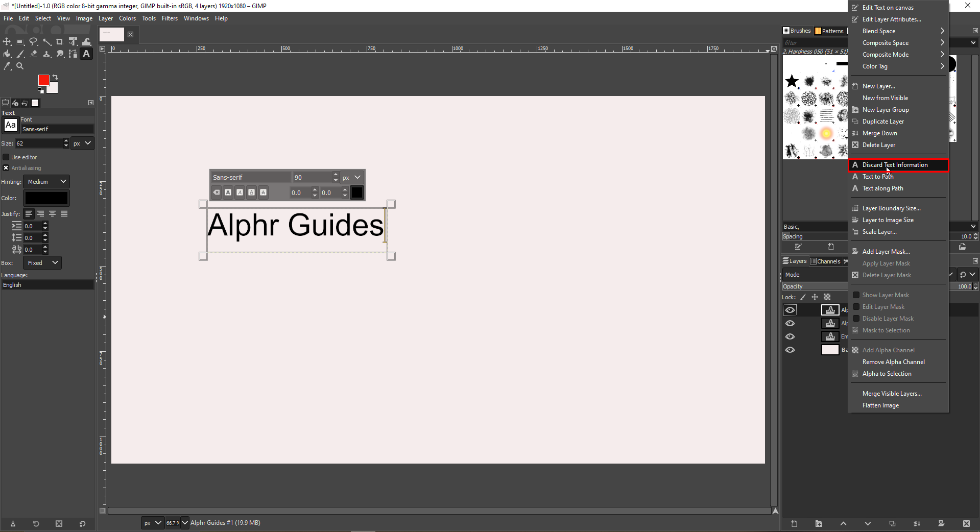The height and width of the screenshot is (532, 980).
Task: Select the Clone stamp tool
Action: tap(47, 54)
